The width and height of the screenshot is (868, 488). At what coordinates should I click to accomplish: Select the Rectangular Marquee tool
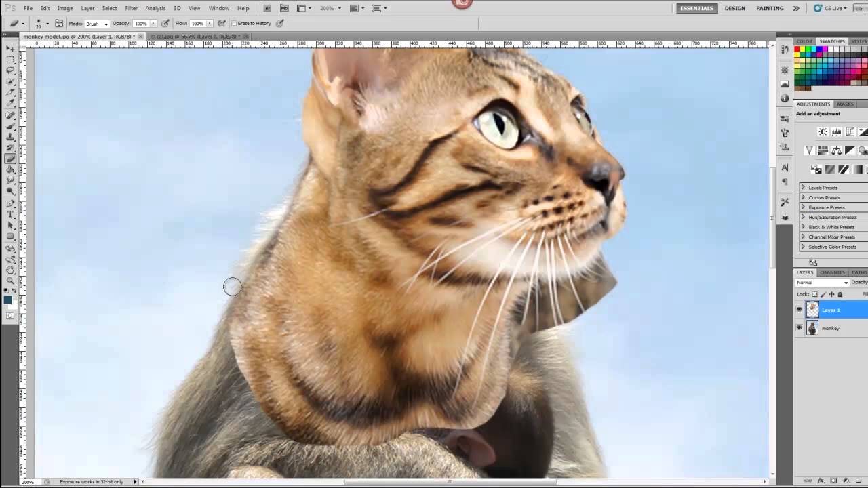coord(10,60)
